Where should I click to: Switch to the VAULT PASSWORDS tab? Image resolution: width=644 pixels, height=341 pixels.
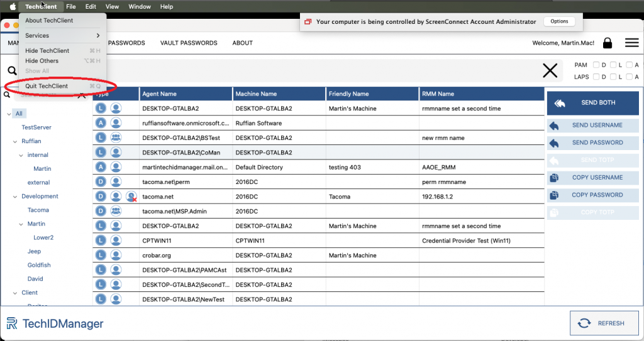189,43
